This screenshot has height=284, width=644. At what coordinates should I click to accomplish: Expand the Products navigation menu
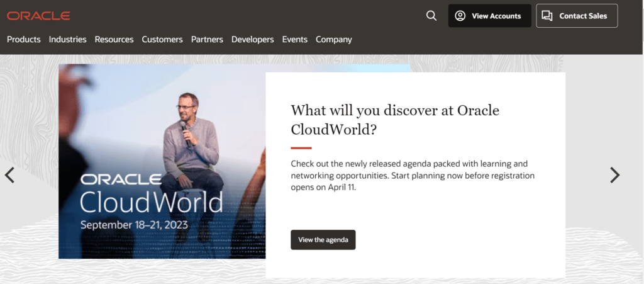coord(24,39)
